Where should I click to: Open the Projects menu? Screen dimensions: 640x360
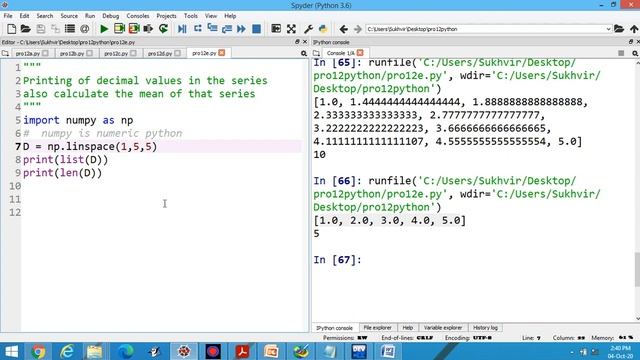coord(167,16)
